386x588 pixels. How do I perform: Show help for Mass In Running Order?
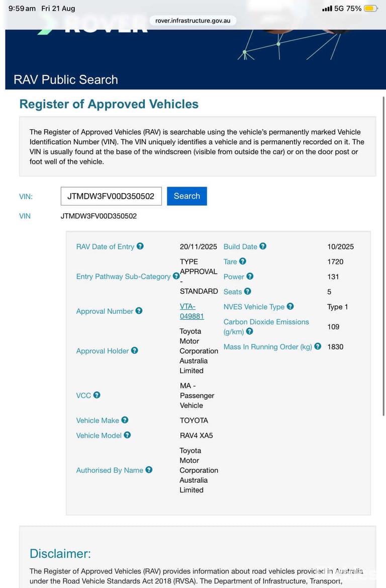tap(318, 346)
